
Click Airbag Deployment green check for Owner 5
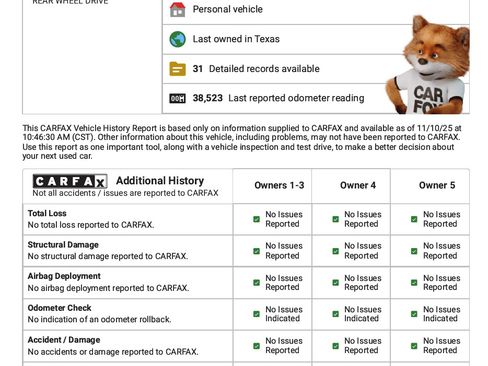(414, 283)
